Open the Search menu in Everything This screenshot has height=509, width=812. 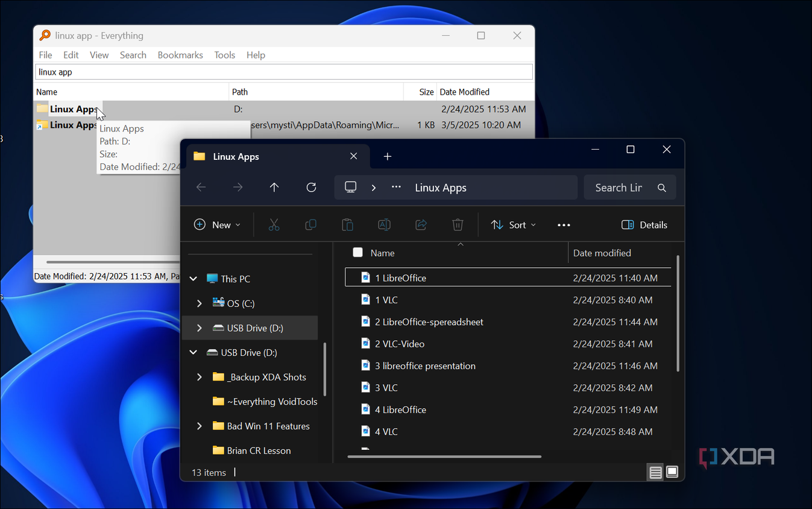pos(133,55)
